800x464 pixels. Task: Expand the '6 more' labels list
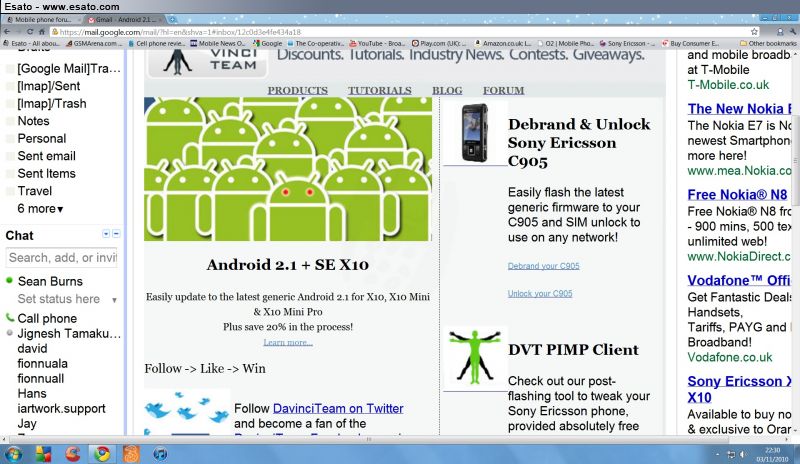tap(40, 208)
